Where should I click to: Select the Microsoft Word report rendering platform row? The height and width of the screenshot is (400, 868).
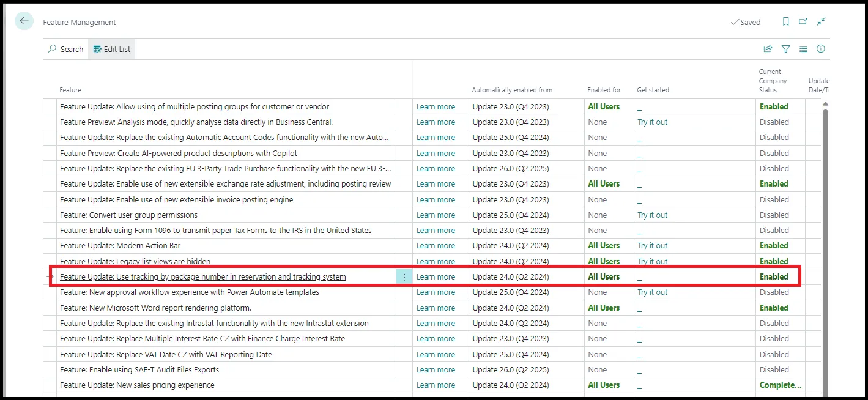pyautogui.click(x=155, y=308)
